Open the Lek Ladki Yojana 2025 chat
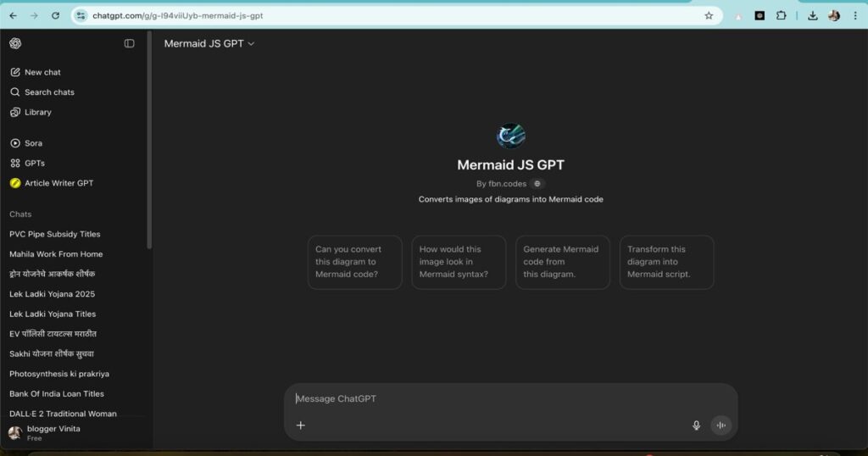This screenshot has width=868, height=456. (52, 294)
